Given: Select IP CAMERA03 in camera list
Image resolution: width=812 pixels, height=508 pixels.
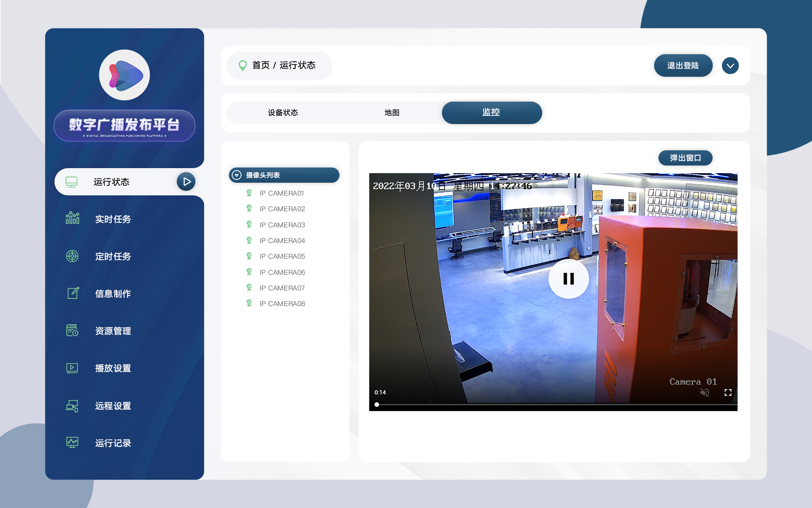Looking at the screenshot, I should click(282, 224).
